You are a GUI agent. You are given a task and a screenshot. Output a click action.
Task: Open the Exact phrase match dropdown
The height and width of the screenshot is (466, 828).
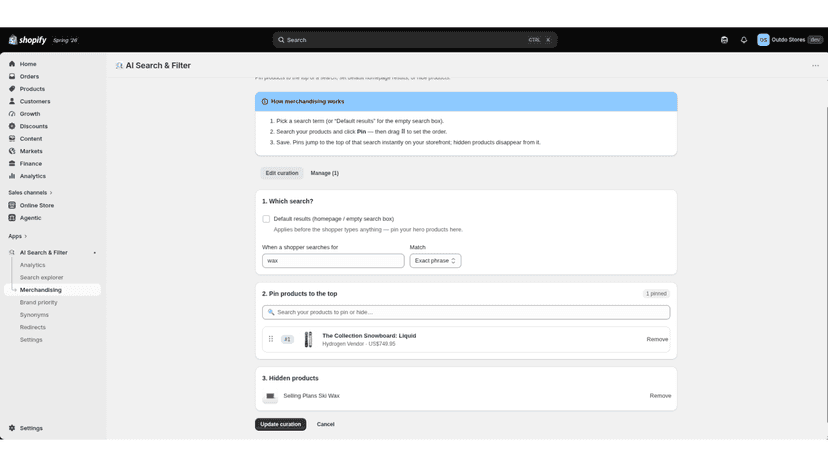[435, 260]
